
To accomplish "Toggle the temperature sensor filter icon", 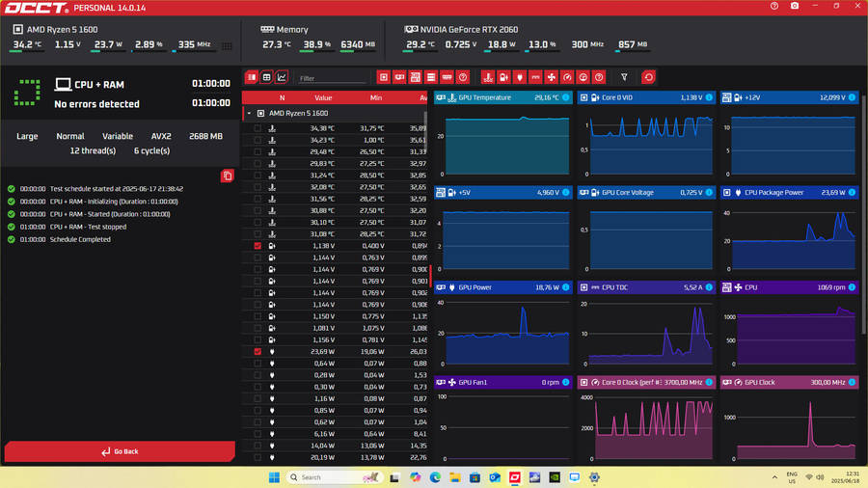I will [x=488, y=77].
